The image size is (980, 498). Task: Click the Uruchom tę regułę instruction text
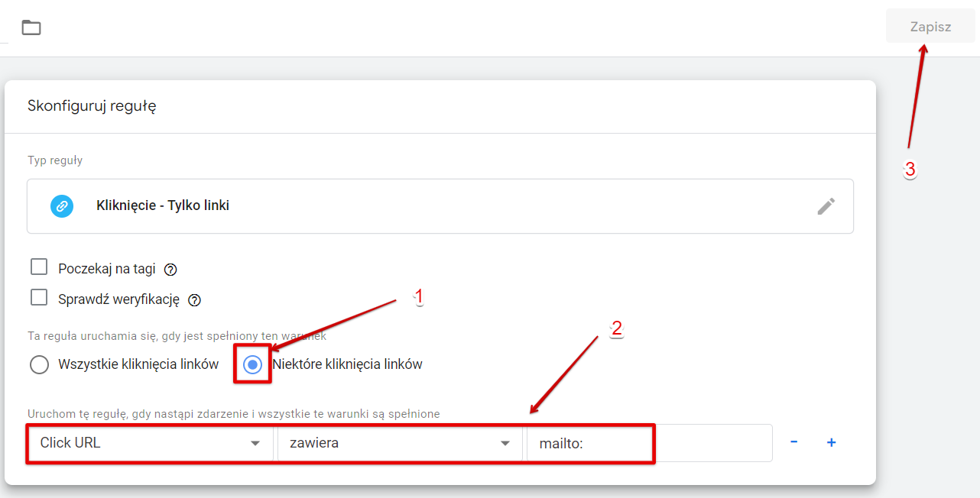point(234,414)
